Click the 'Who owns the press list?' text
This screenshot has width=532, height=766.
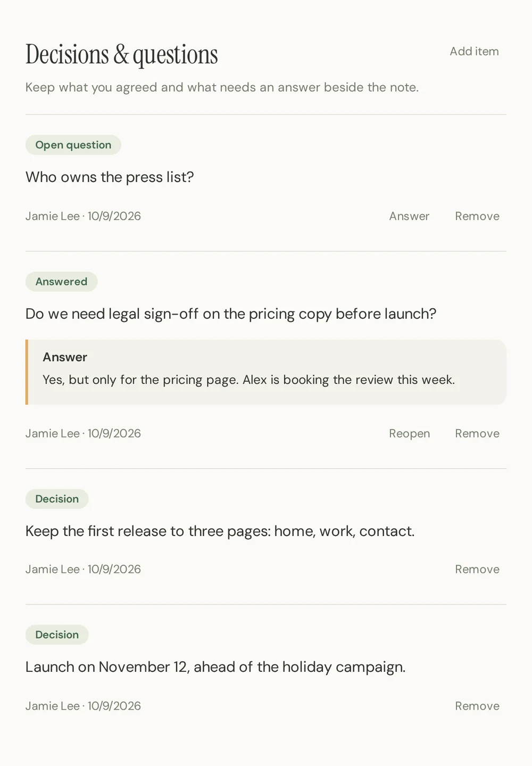tap(110, 177)
